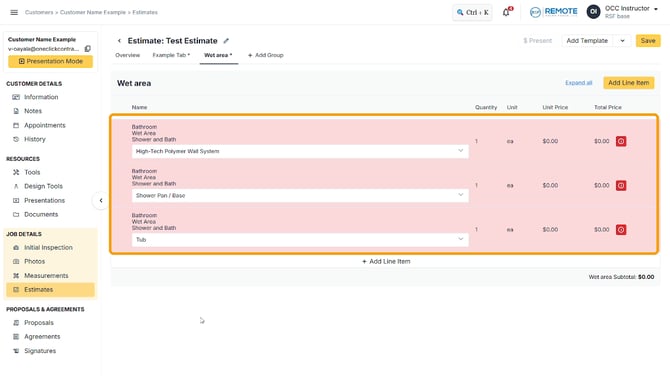The width and height of the screenshot is (670, 376).
Task: Open Agreements
Action: pyautogui.click(x=42, y=337)
